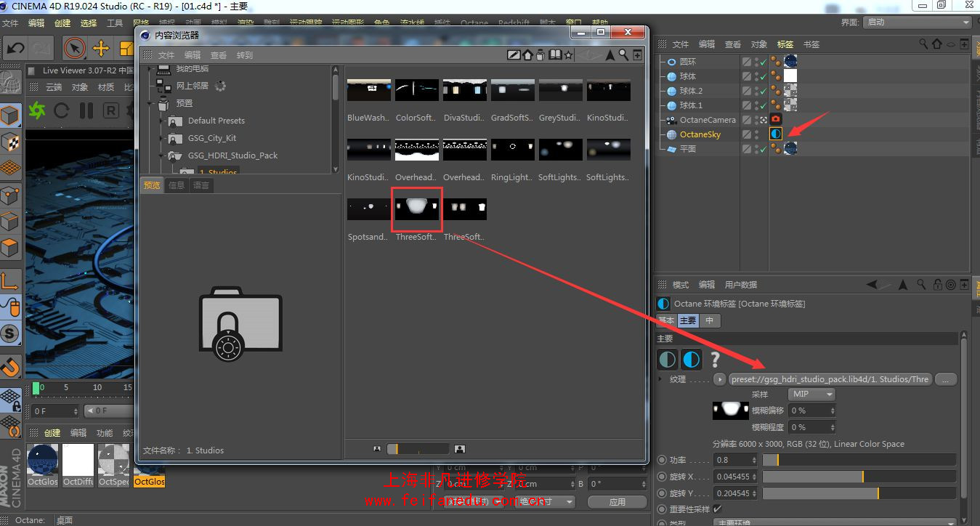Select the Move tool in the top toolbar

pos(101,49)
